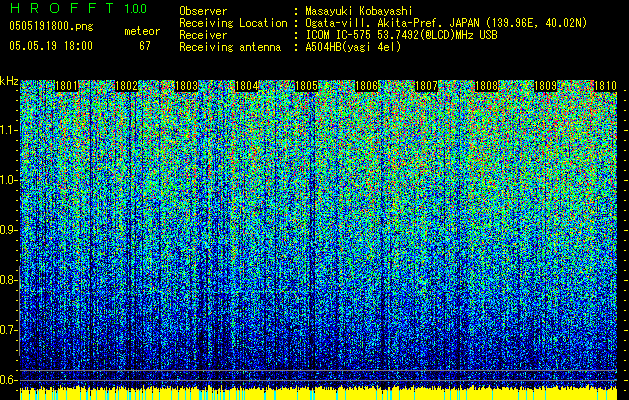Screen dimensions: 629x400
Task: Click the Receiver label
Action: (x=203, y=35)
